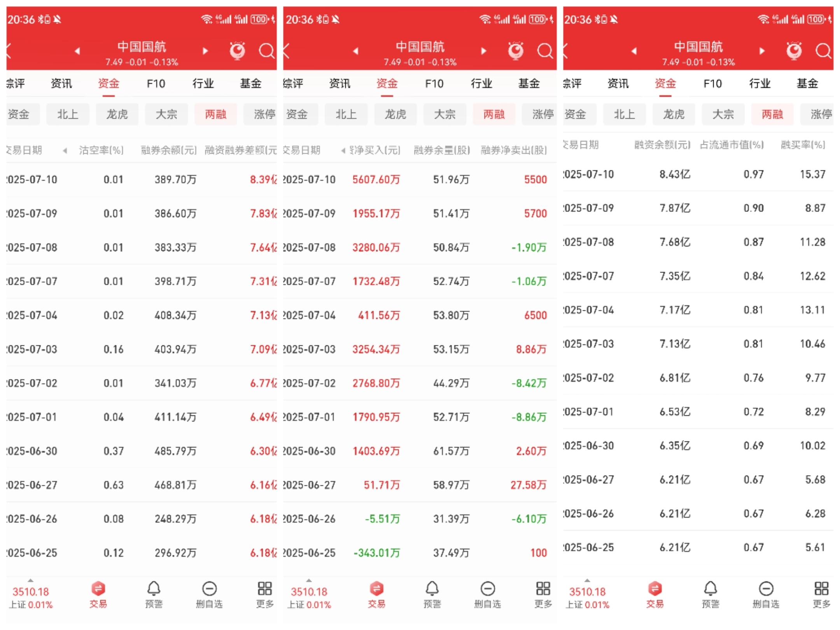The image size is (840, 630).
Task: Tap 融券余额(元) column header
Action: click(169, 150)
